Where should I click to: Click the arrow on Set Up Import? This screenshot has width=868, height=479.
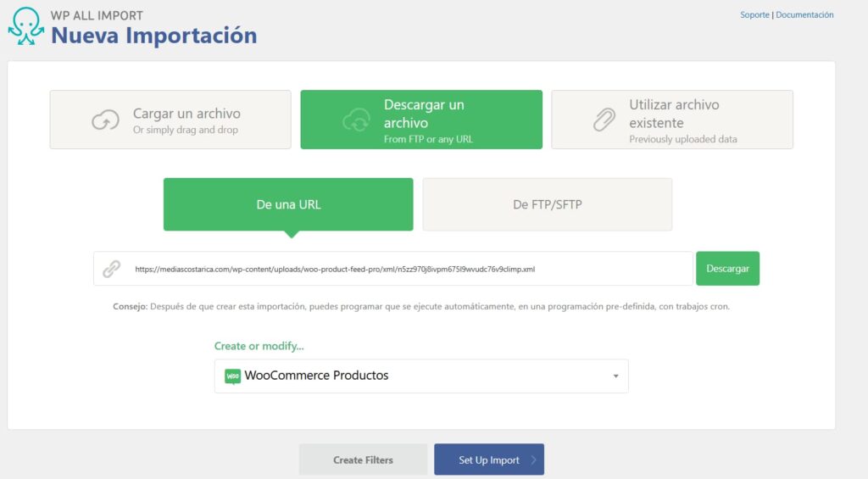[x=533, y=460]
